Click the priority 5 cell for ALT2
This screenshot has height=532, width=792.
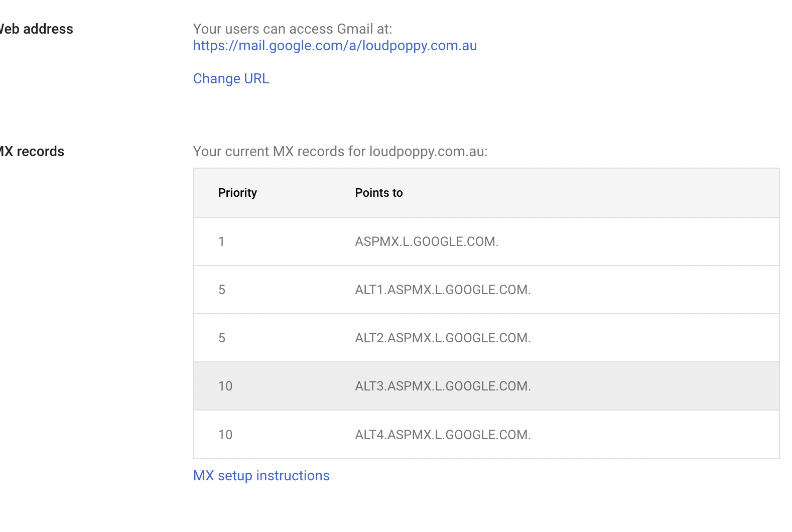[x=222, y=338]
